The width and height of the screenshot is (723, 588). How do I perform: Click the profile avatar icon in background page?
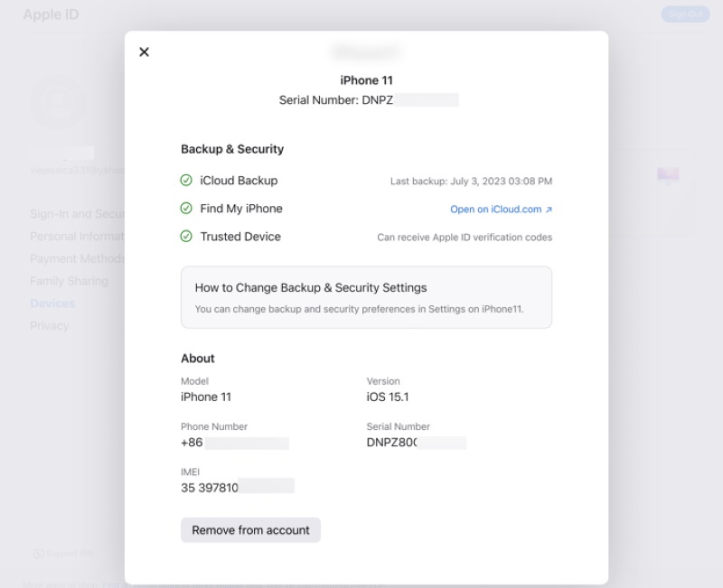[x=58, y=103]
